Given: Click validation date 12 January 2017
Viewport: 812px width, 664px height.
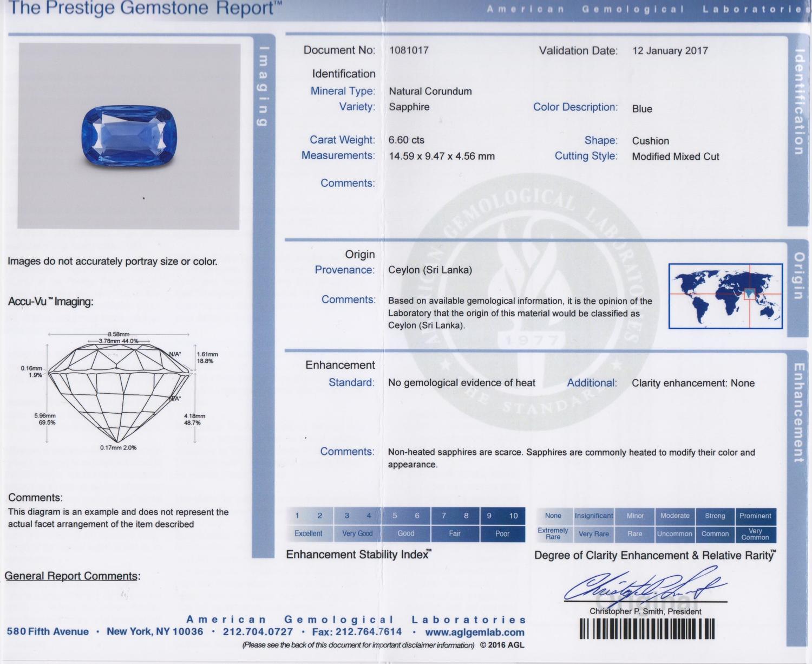Looking at the screenshot, I should [x=670, y=51].
